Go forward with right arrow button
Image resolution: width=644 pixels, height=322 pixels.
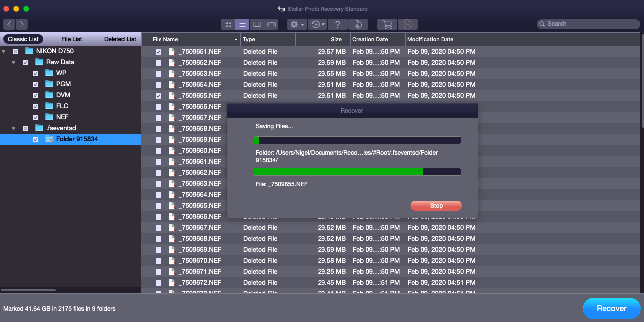point(22,24)
